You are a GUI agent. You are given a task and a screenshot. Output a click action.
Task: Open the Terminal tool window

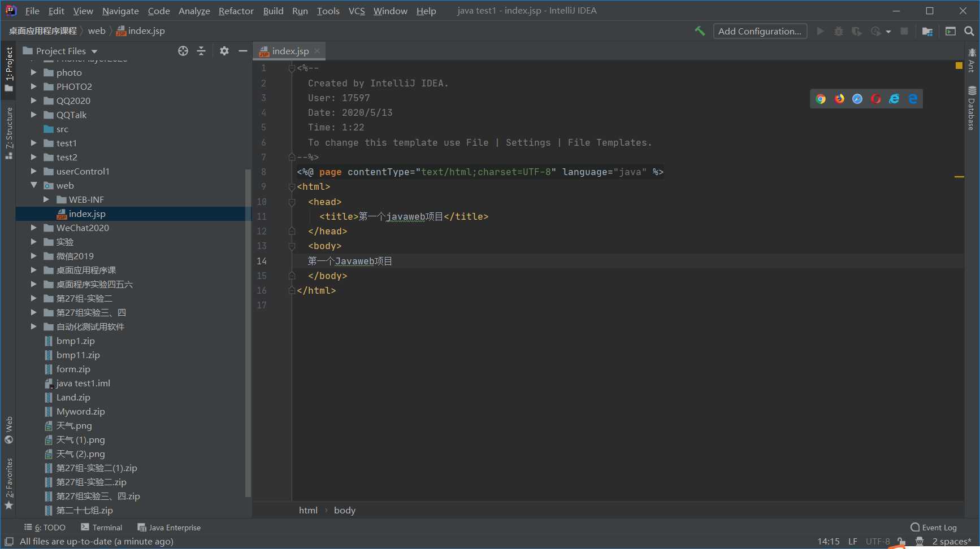click(102, 528)
